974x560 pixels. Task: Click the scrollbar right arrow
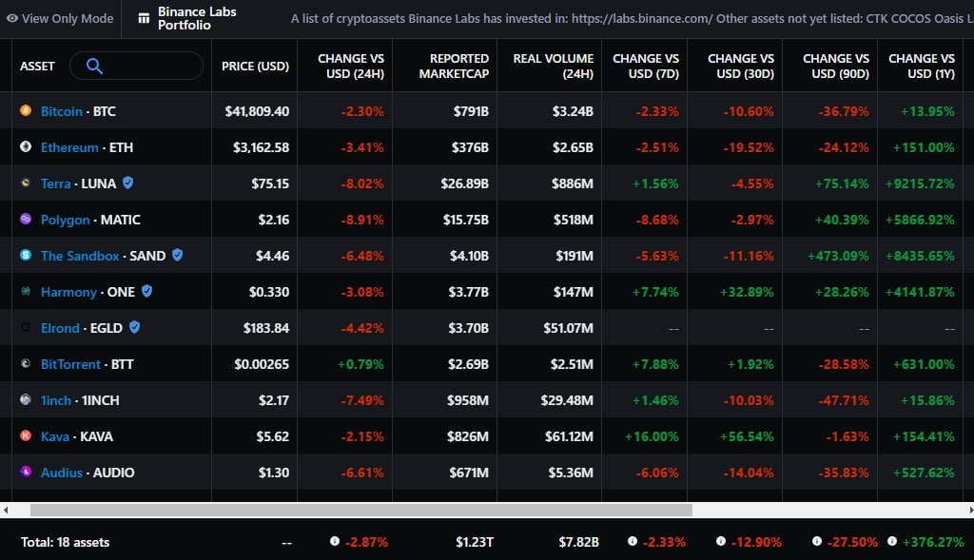(970, 510)
